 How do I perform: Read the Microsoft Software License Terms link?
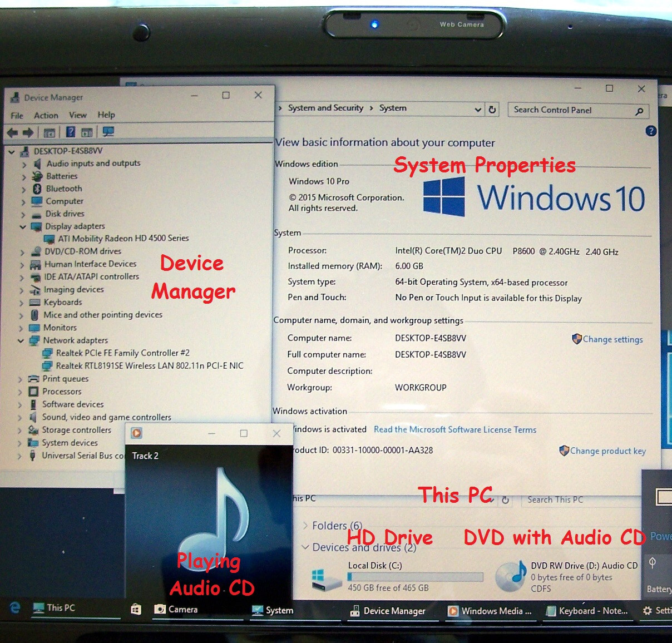[x=455, y=429]
